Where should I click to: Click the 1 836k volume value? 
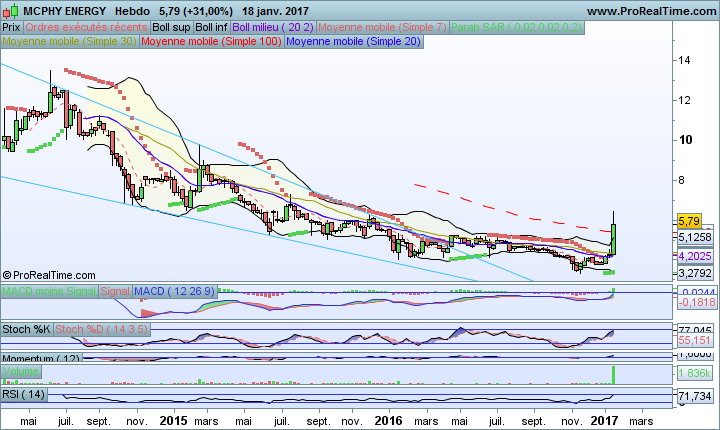[x=695, y=373]
